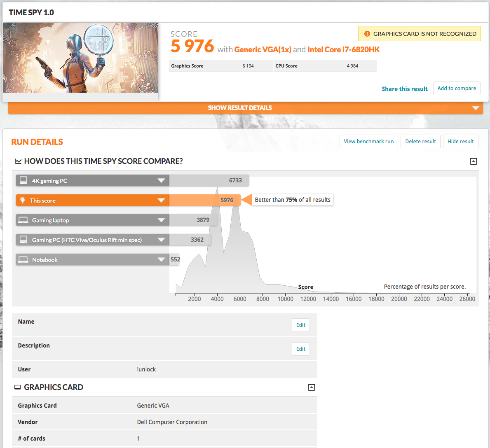
Task: Click the desktop icon on Gaming PC min spec
Action: click(23, 240)
